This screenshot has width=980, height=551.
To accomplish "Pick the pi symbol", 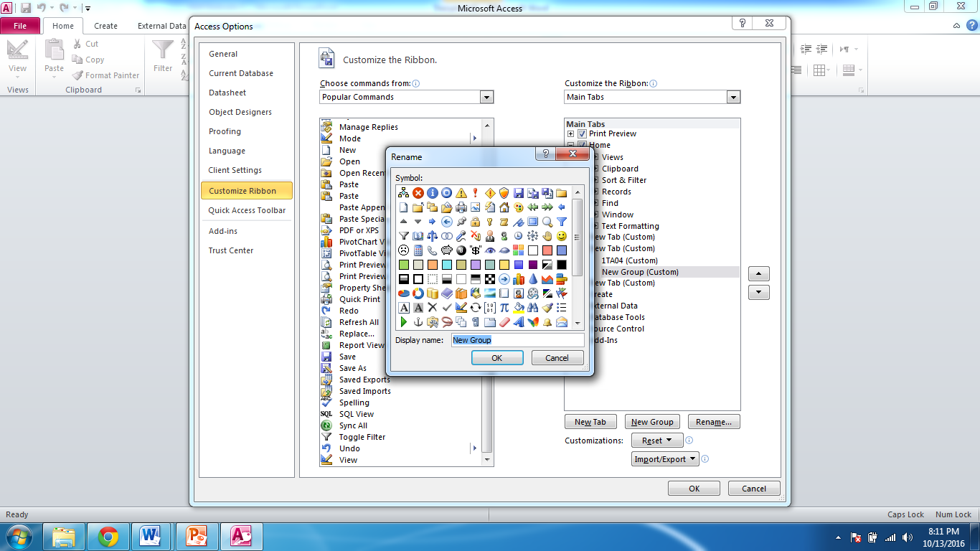I will pyautogui.click(x=504, y=308).
